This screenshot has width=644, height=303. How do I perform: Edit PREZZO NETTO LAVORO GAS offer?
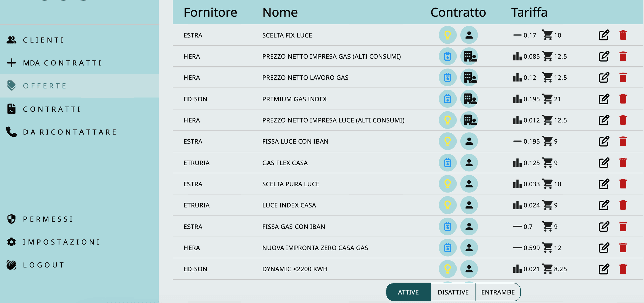click(x=604, y=77)
